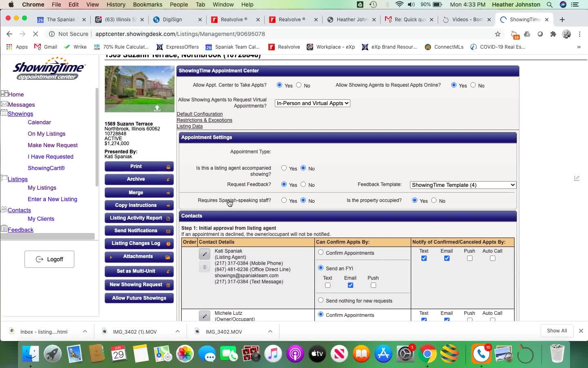Image resolution: width=588 pixels, height=368 pixels.
Task: Click the sidebar vertical scrollbar
Action: tap(97, 137)
